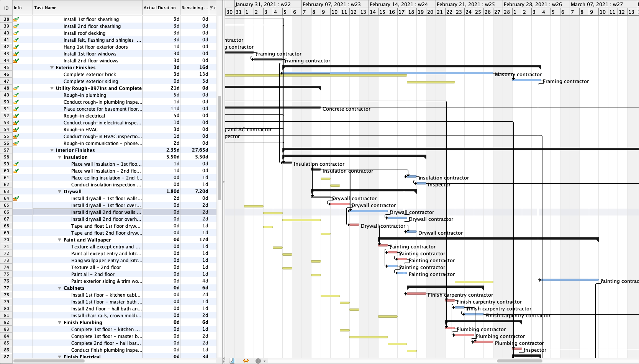This screenshot has width=639, height=364.
Task: Click completed checkmark icon for row 52
Action: point(16,116)
